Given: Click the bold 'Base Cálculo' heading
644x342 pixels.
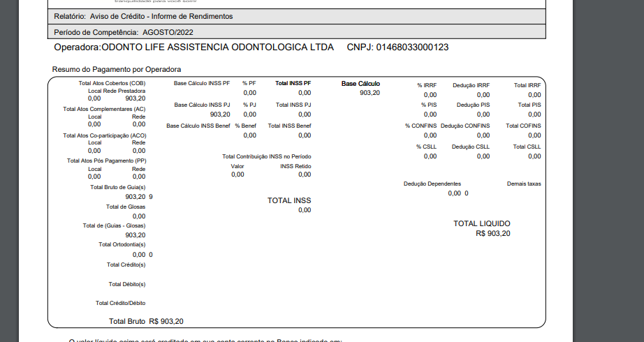Looking at the screenshot, I should tap(360, 84).
